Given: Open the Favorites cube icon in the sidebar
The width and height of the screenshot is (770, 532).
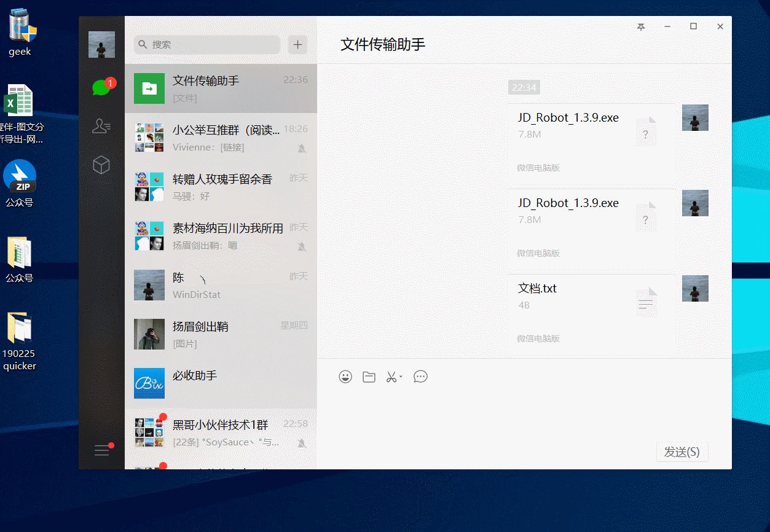Looking at the screenshot, I should click(101, 165).
